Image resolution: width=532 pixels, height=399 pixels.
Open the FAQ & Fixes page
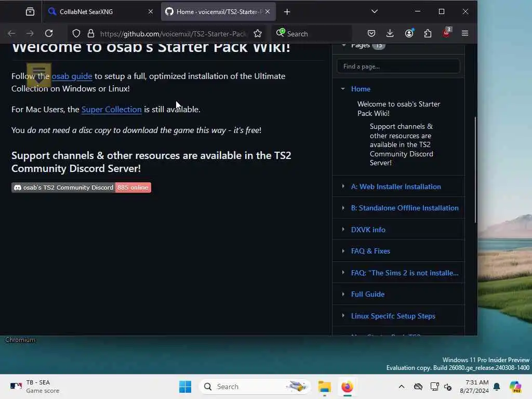(370, 251)
